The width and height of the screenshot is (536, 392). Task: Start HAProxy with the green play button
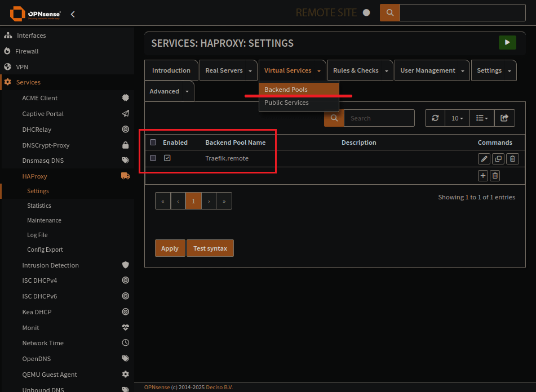click(x=507, y=42)
